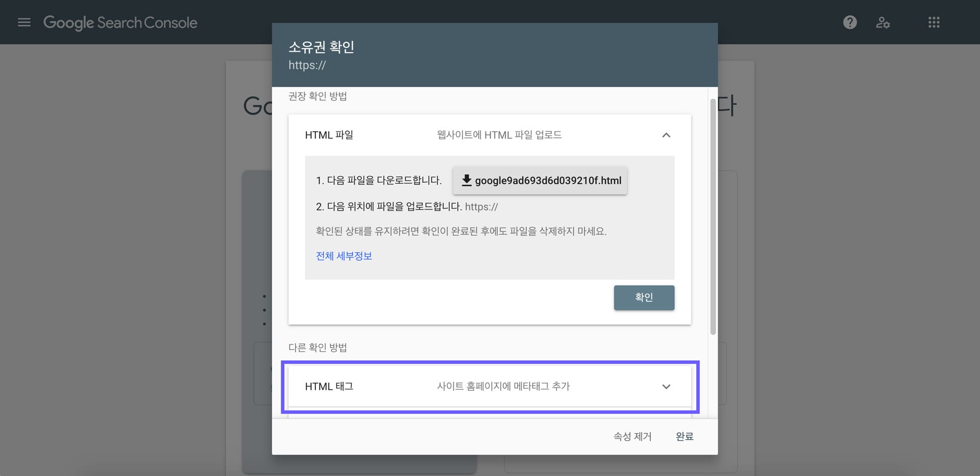980x476 pixels.
Task: Click the collapse chevron on HTML 파일 section
Action: click(x=666, y=135)
